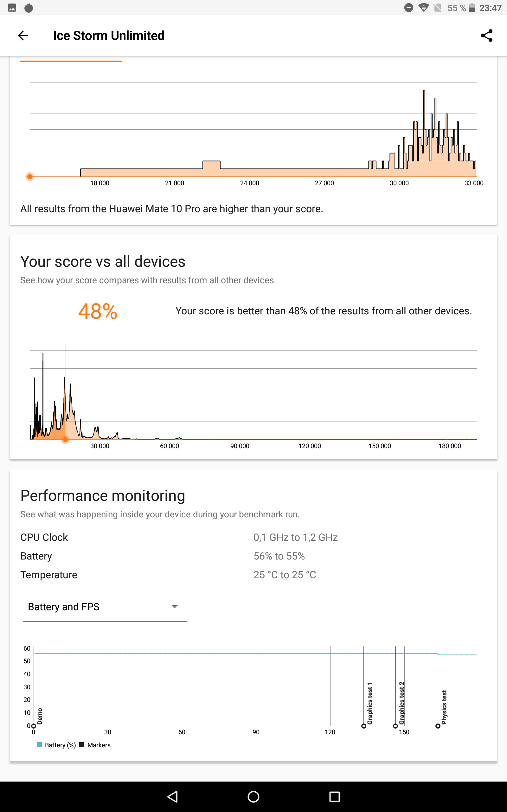Tap the battery status icon
507x812 pixels.
click(x=472, y=8)
